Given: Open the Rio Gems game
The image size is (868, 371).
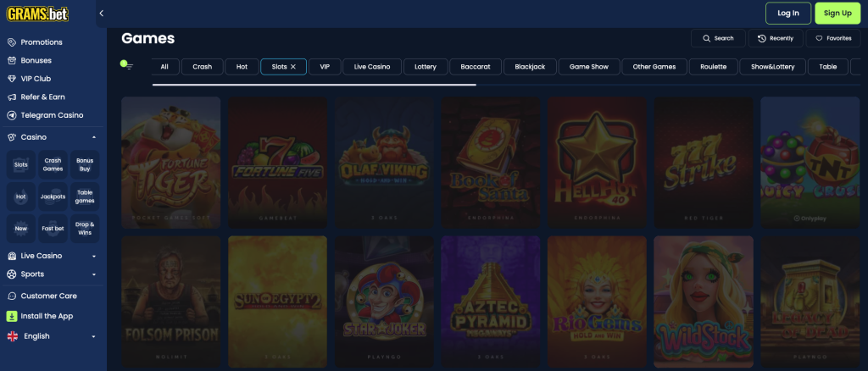Looking at the screenshot, I should point(597,302).
